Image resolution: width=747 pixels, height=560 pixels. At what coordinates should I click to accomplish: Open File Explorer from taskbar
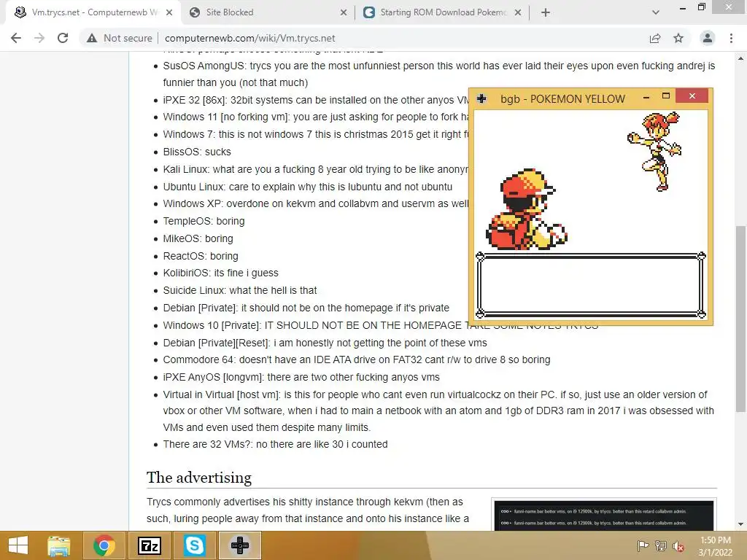click(x=58, y=545)
